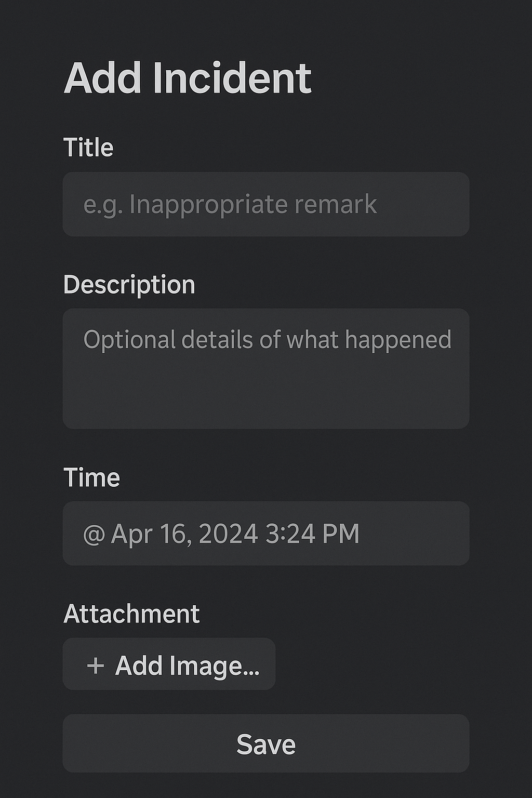Open the Time date picker field
532x798 pixels.
click(266, 534)
